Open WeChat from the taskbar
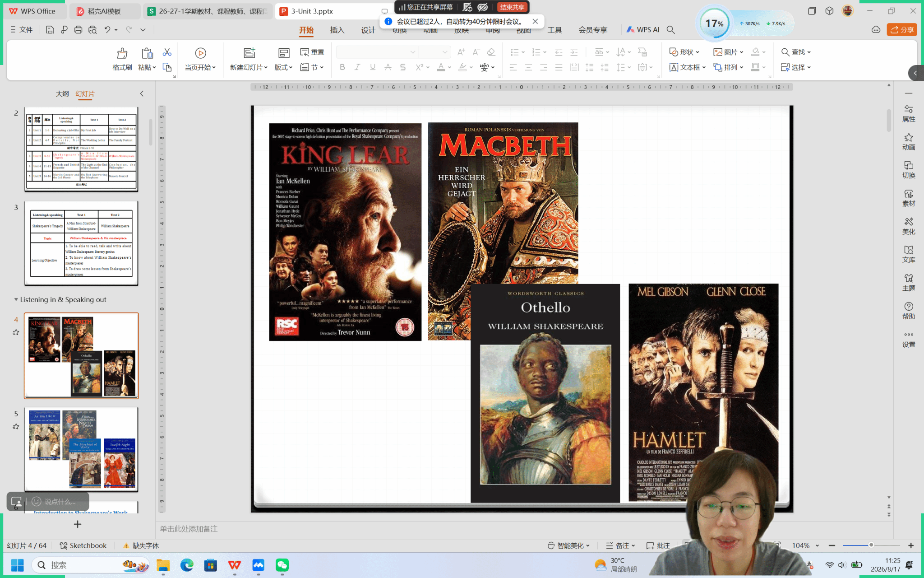 [x=282, y=565]
